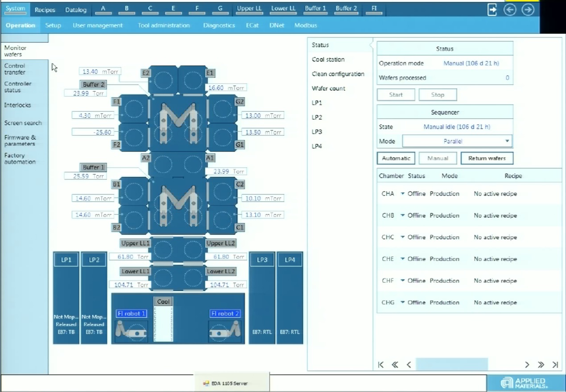
Task: Select the FI robot 1 graphic
Action: (131, 331)
